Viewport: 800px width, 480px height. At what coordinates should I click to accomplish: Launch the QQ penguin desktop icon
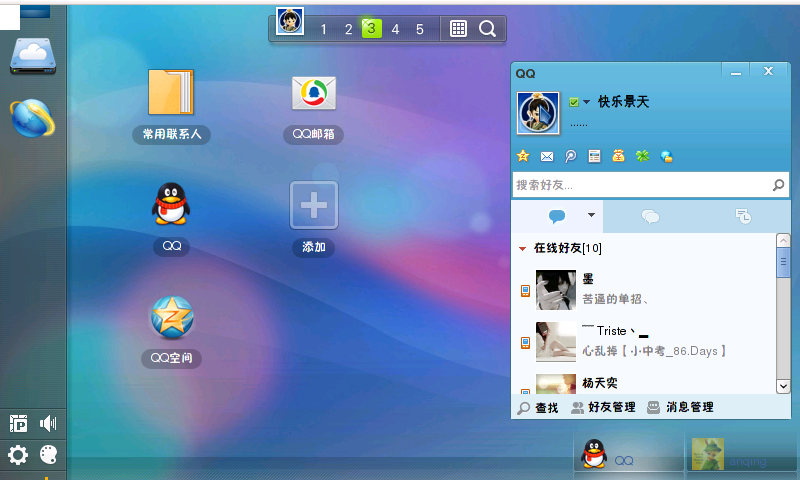tap(171, 204)
